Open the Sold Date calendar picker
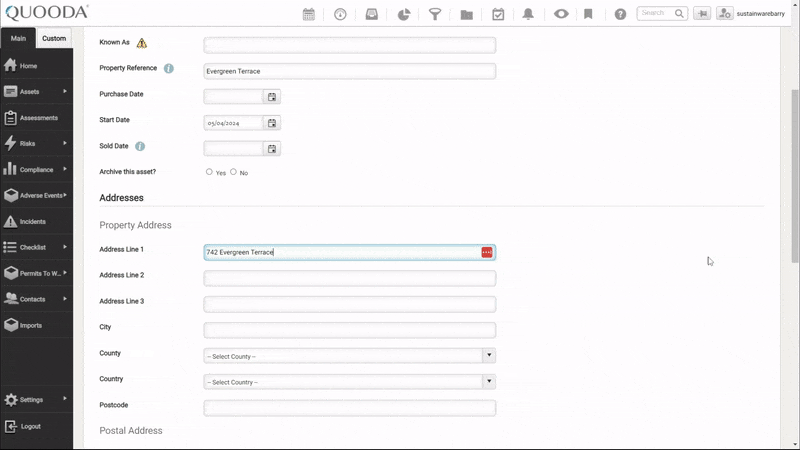This screenshot has width=800, height=450. click(x=272, y=149)
